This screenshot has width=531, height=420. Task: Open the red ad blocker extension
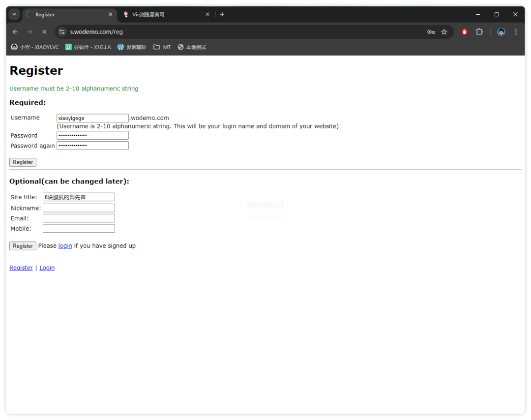pos(464,32)
